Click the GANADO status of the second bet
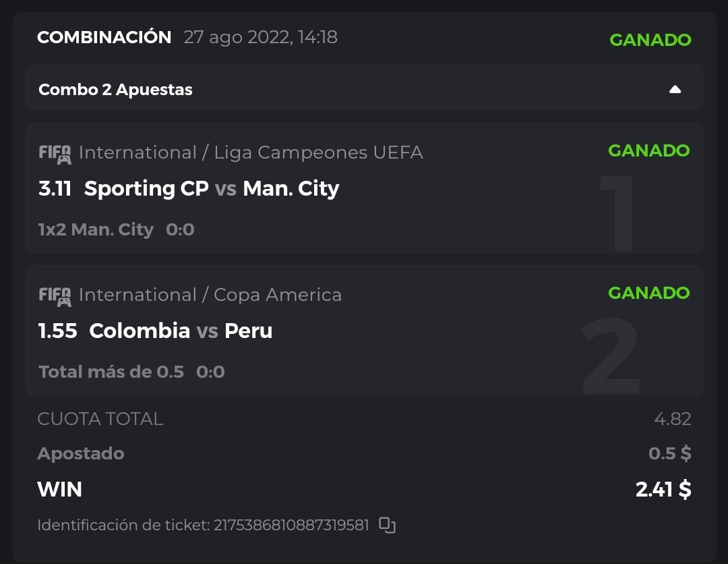The height and width of the screenshot is (564, 728). click(648, 293)
